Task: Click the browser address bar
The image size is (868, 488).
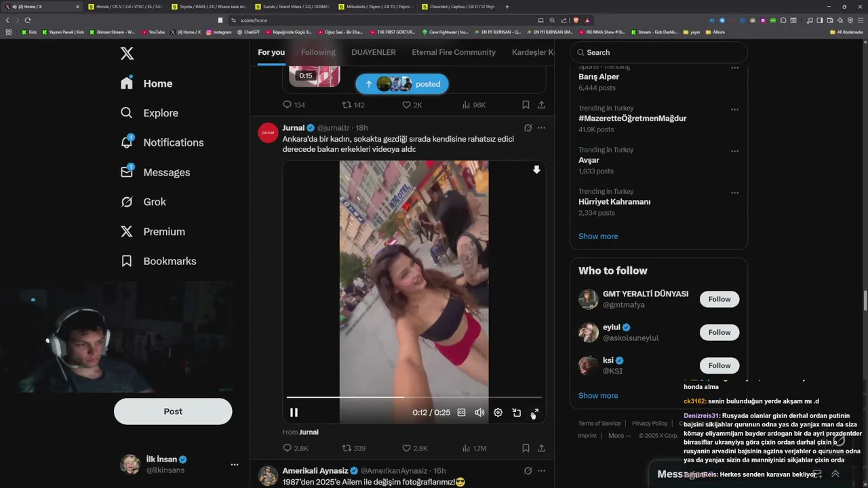Action: click(x=387, y=20)
